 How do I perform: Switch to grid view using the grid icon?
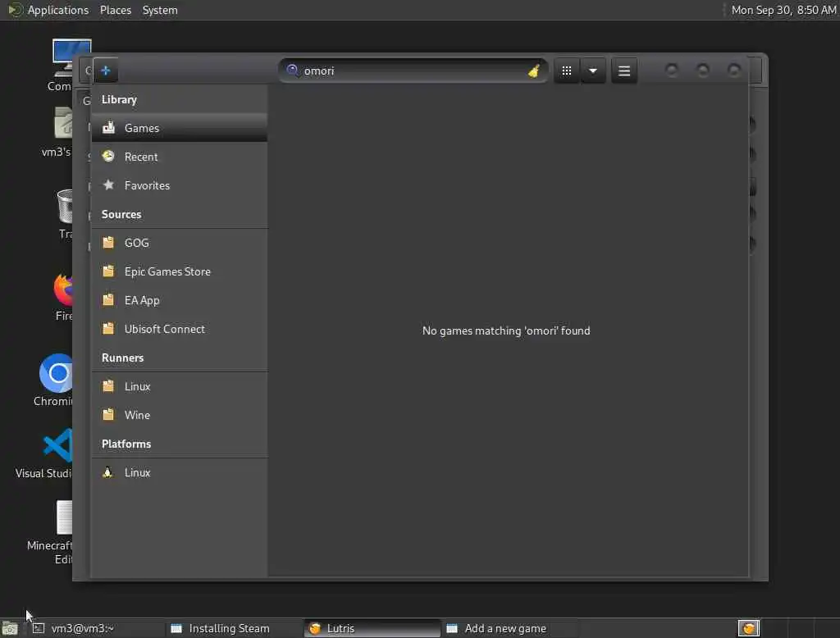click(x=566, y=71)
